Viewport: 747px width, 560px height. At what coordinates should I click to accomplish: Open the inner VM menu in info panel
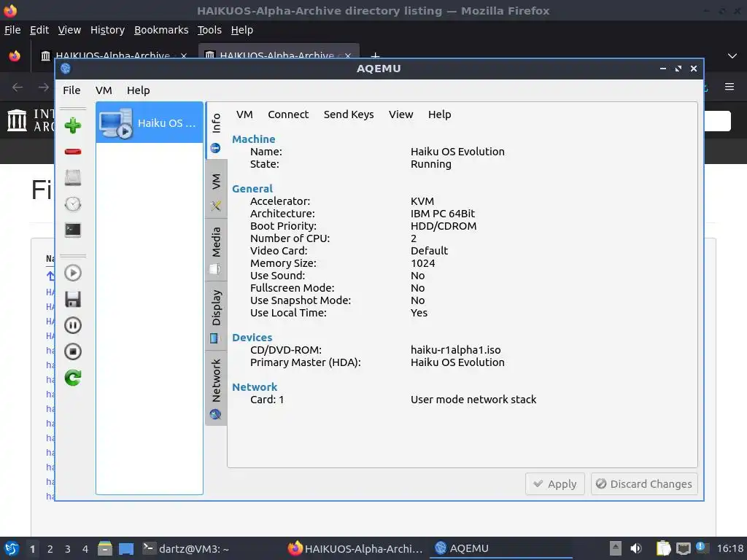[244, 114]
